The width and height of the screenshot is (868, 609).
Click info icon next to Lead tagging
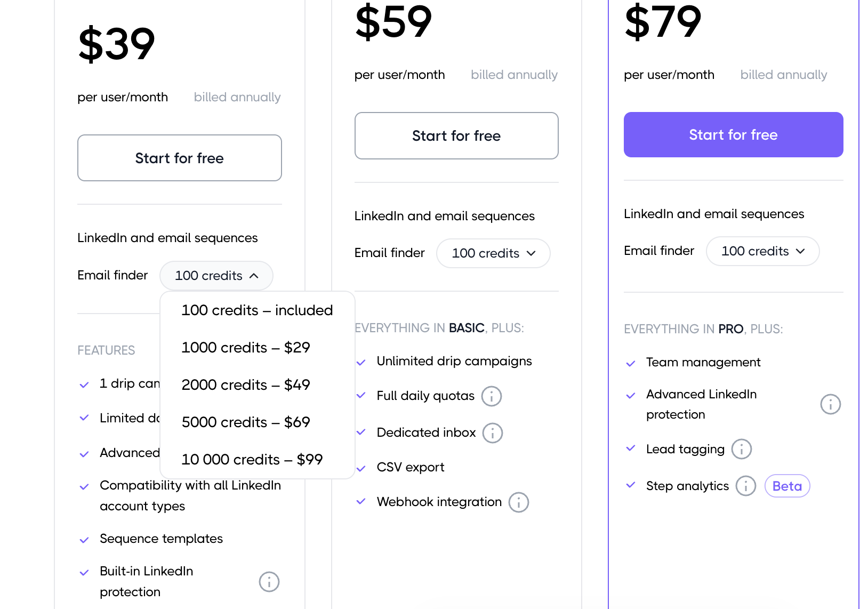coord(741,449)
